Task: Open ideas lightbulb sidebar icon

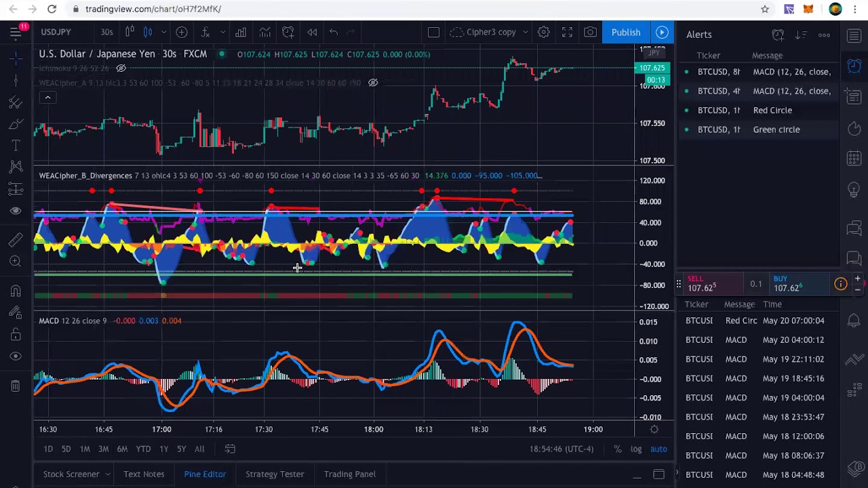Action: (x=854, y=190)
